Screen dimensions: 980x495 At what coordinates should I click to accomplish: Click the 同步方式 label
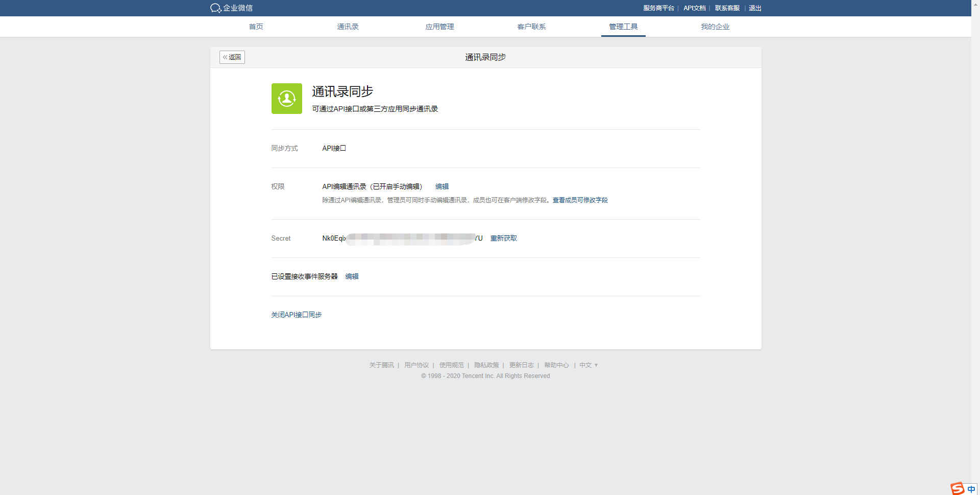[284, 148]
